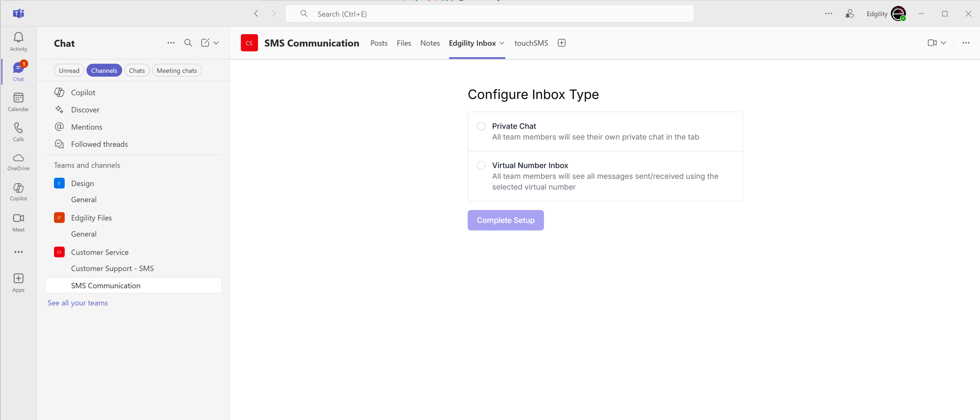
Task: Click into the Search (Ctrl+E) field
Action: pos(490,14)
